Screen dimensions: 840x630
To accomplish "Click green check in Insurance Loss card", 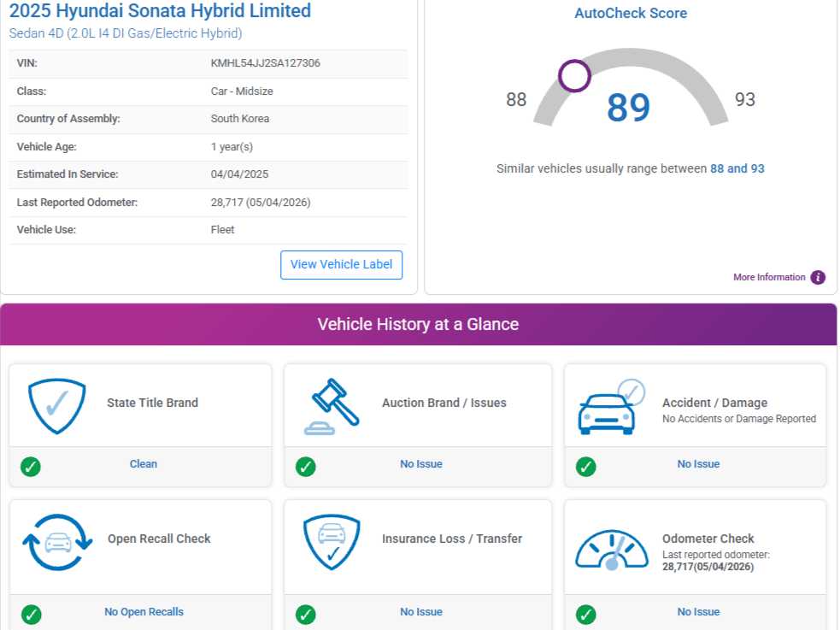I will [305, 615].
